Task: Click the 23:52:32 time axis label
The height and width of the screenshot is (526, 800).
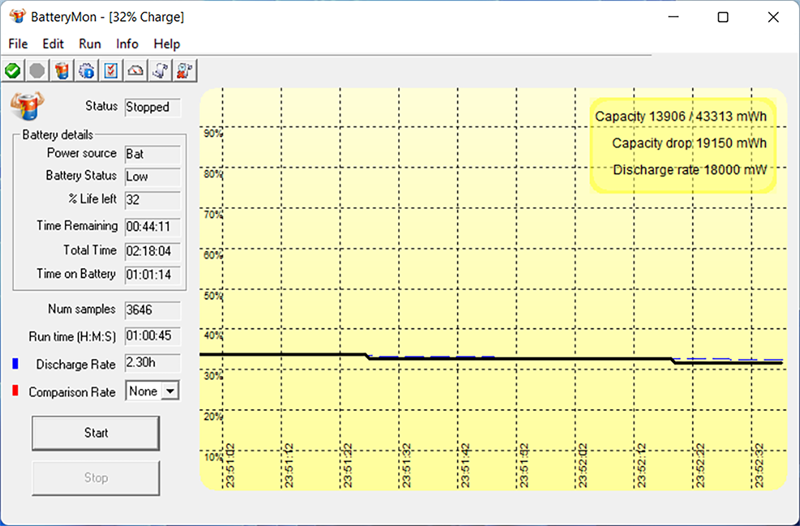Action: [x=759, y=465]
